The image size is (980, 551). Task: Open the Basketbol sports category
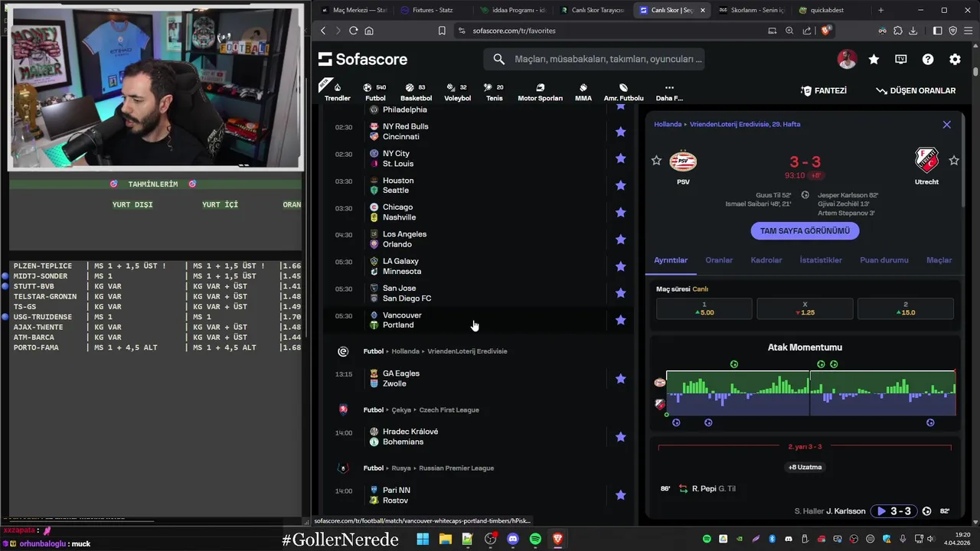coord(416,92)
